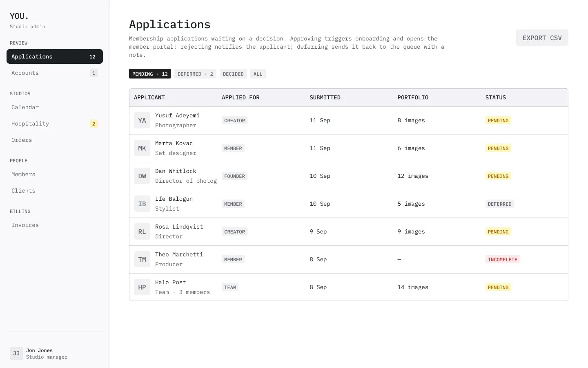Open Yusuf Adeyemi's application name

[177, 116]
